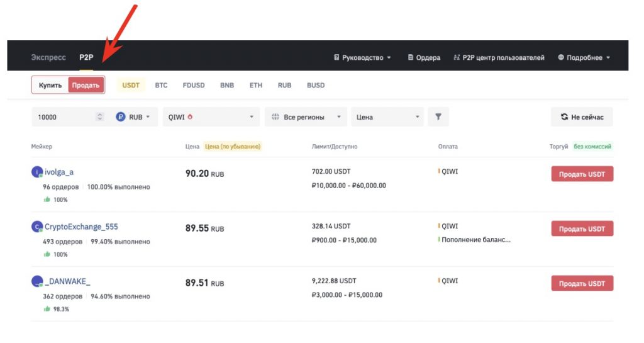Click the funnel filter icon

[x=438, y=117]
